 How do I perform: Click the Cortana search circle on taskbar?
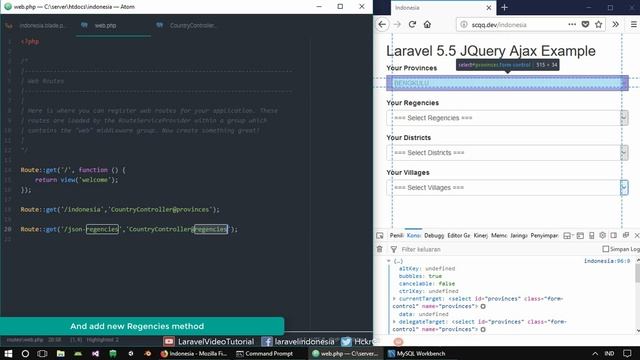(x=25, y=353)
